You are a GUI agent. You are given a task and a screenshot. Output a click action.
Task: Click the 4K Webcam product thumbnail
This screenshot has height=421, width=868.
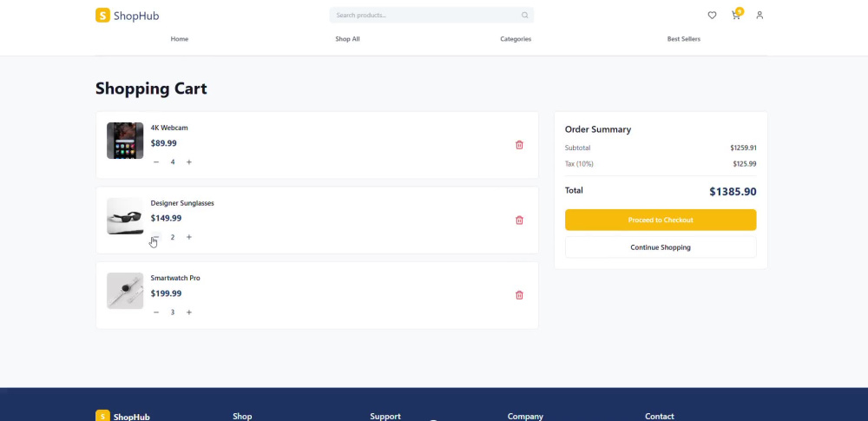coord(125,141)
